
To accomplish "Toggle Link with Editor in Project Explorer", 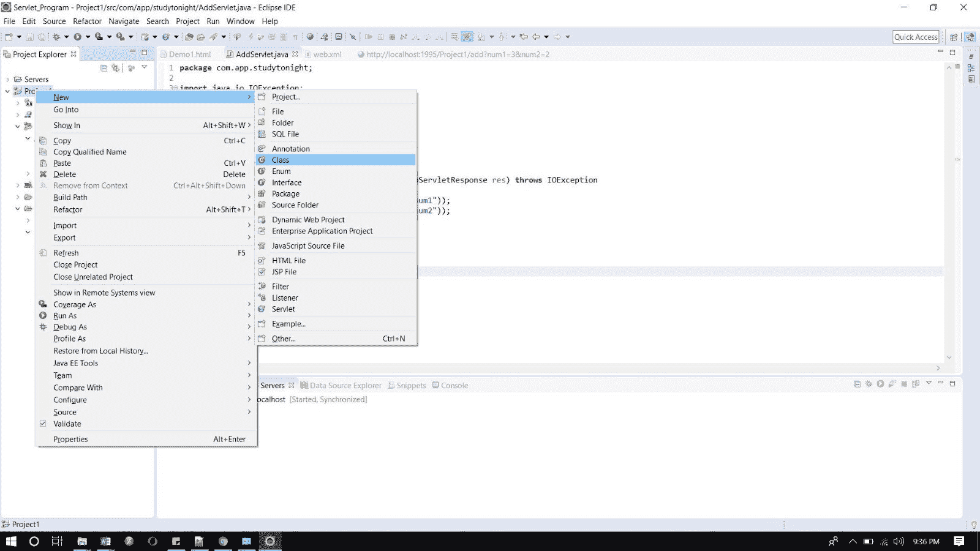I will pos(115,68).
